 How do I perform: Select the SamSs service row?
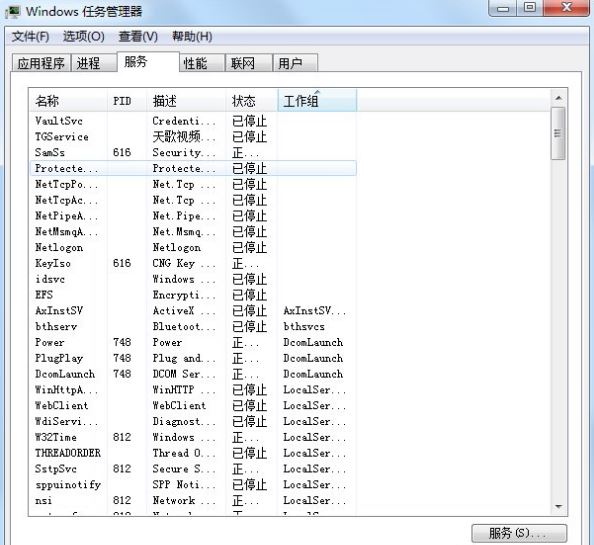(193, 152)
